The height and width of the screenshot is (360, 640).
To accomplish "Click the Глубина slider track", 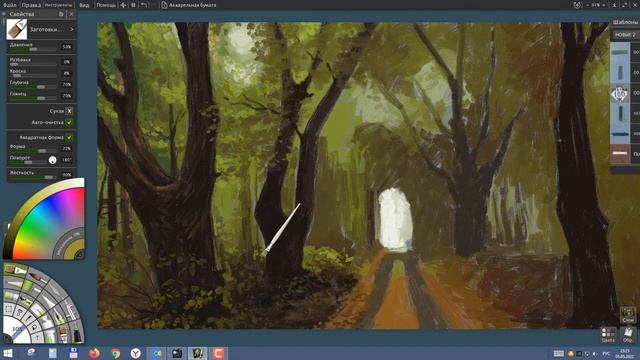I will pyautogui.click(x=33, y=87).
